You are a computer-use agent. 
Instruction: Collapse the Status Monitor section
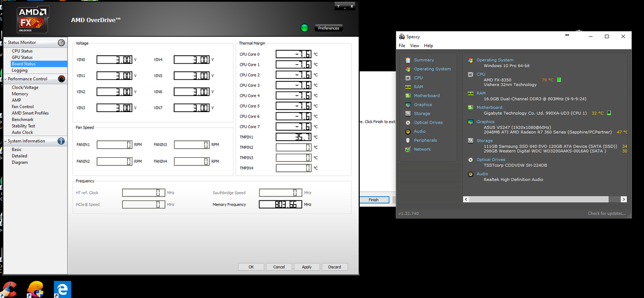tap(6, 43)
